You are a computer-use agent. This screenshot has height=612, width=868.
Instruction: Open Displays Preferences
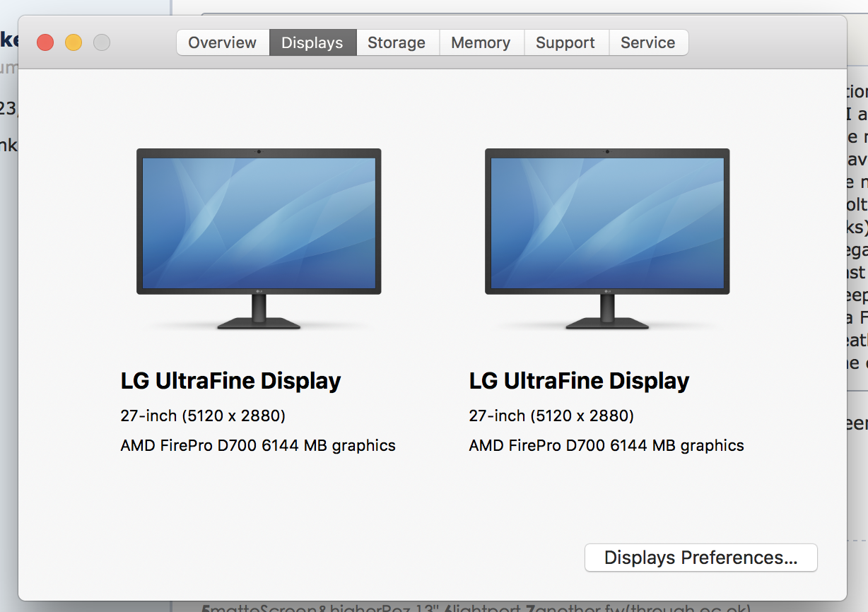point(701,558)
